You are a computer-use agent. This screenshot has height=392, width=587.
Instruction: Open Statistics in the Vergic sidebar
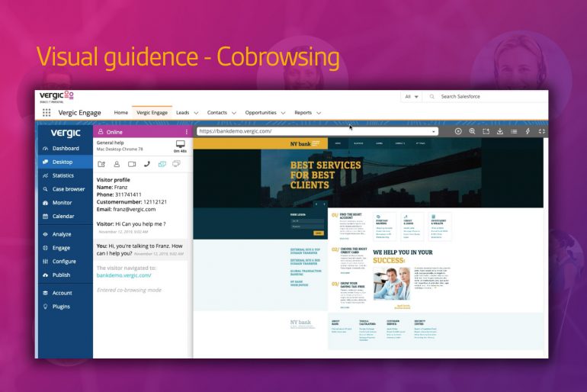click(x=63, y=175)
